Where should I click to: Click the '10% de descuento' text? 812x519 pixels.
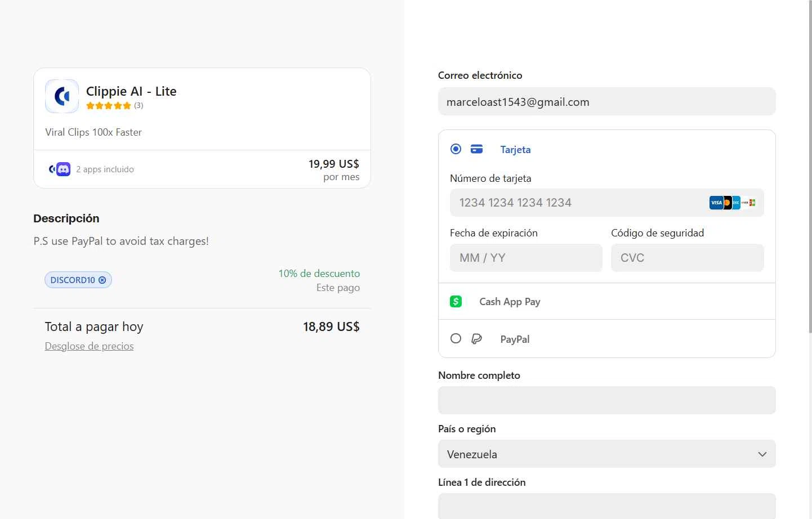319,274
